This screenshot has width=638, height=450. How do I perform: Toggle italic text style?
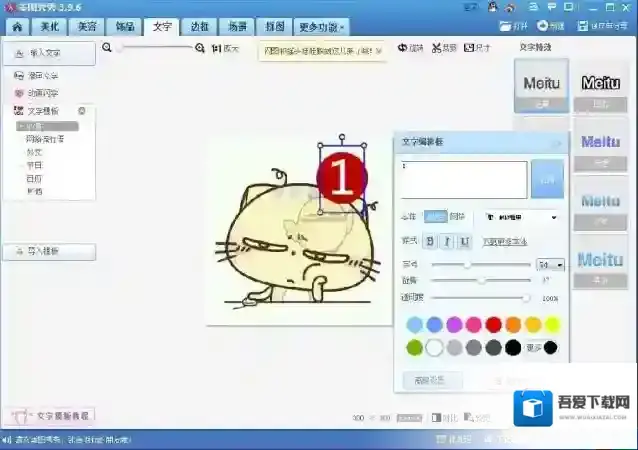447,242
